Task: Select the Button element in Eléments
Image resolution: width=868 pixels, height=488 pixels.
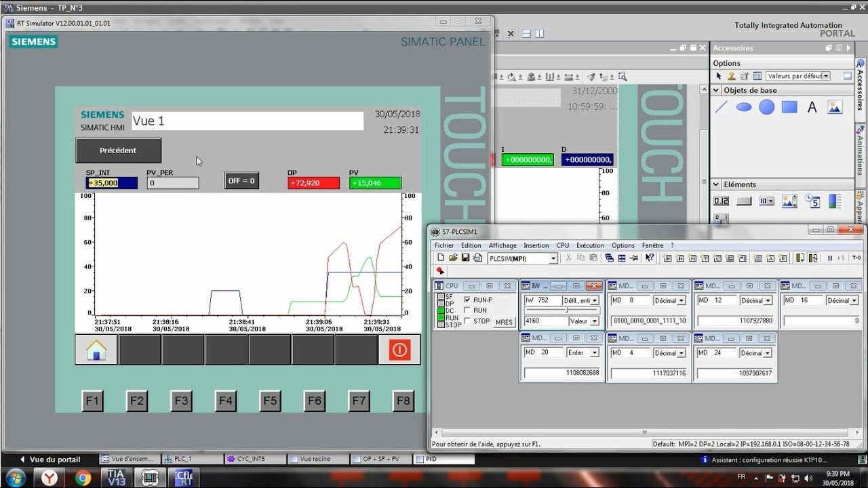Action: [744, 201]
